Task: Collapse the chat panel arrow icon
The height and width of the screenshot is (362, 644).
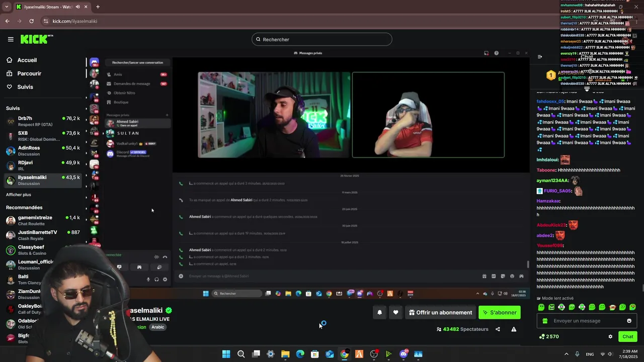Action: click(540, 57)
